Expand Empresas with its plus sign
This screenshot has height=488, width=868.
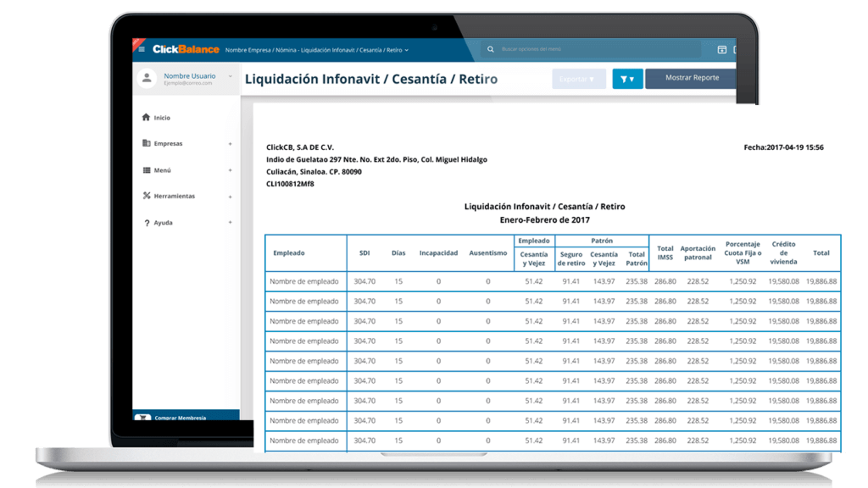click(230, 144)
